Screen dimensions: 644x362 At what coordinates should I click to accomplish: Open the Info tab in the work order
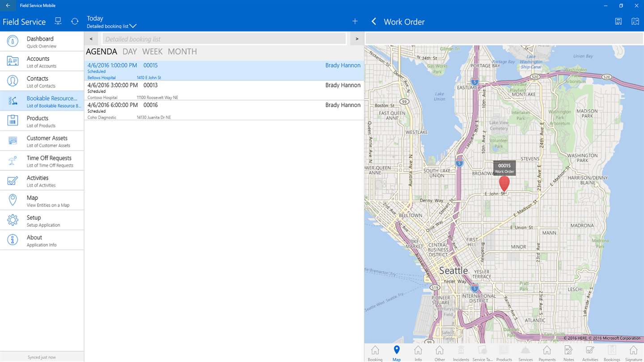pos(418,353)
